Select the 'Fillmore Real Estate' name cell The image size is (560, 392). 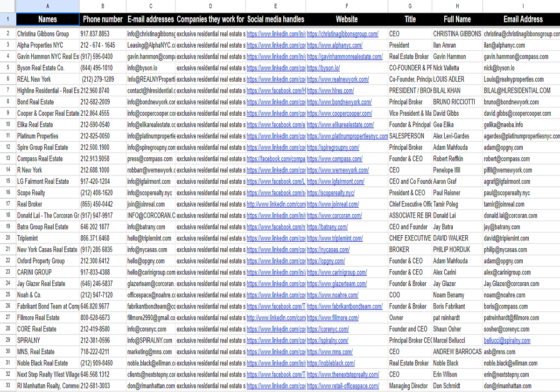[48, 318]
